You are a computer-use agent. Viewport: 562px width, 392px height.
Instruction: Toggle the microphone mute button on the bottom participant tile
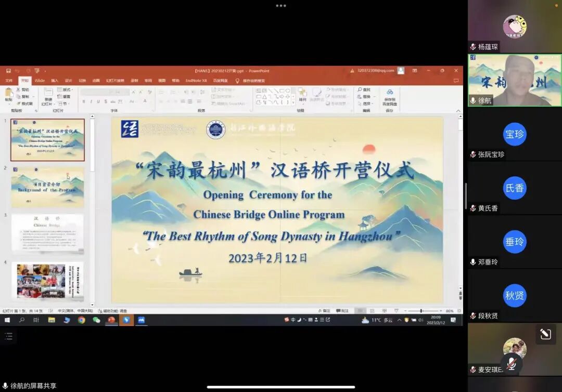pyautogui.click(x=512, y=363)
